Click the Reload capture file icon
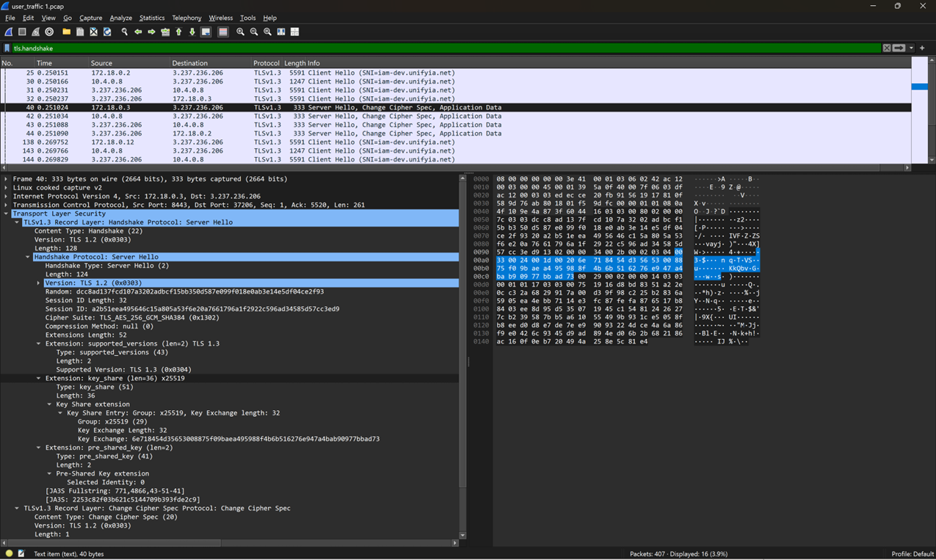 pos(106,32)
